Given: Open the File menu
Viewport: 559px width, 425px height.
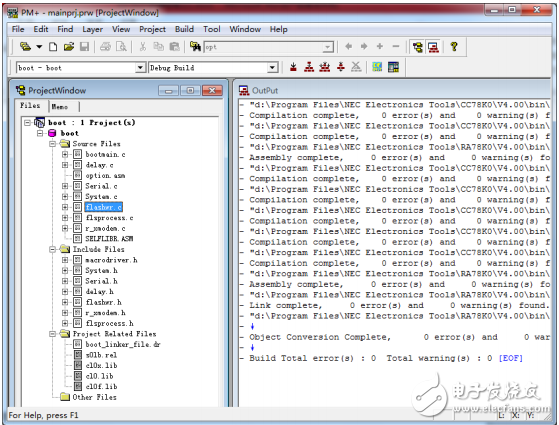Looking at the screenshot, I should 18,29.
